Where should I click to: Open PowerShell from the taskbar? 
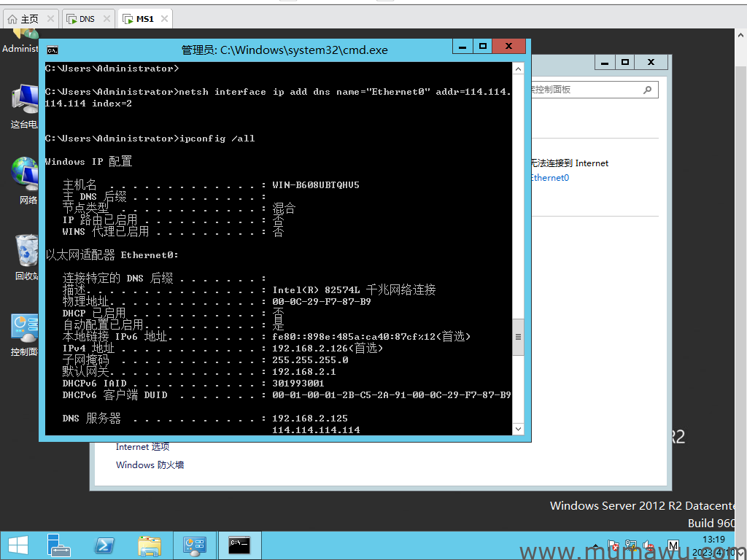(x=104, y=545)
